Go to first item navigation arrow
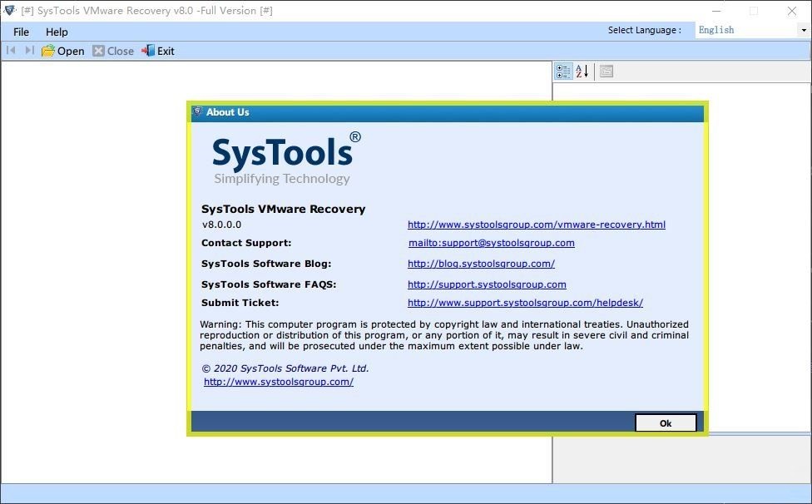The image size is (812, 504). (x=11, y=50)
